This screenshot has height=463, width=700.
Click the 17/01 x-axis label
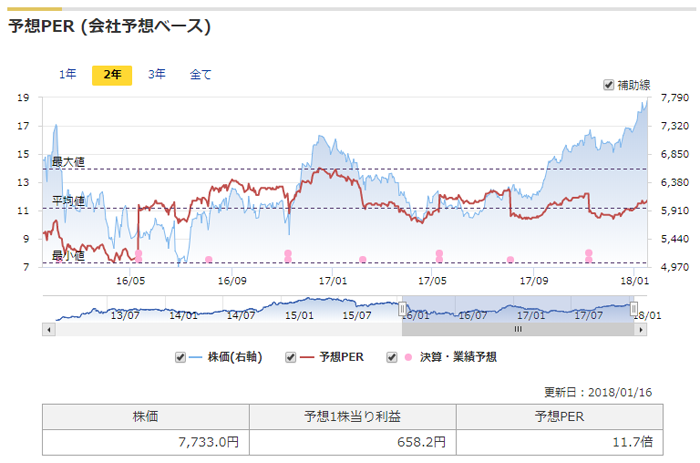point(333,281)
